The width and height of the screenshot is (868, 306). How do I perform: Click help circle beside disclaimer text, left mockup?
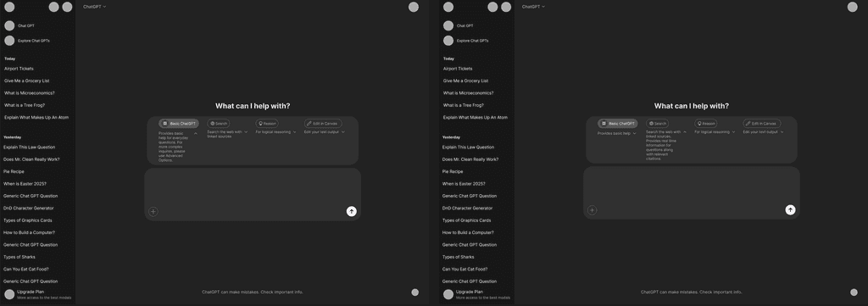point(415,292)
